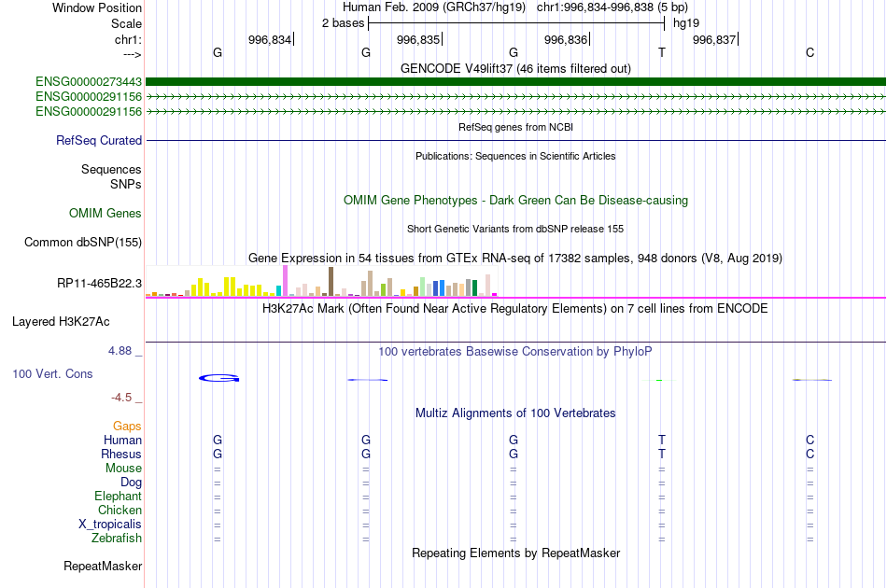Click the C base in the Human row

pos(810,440)
